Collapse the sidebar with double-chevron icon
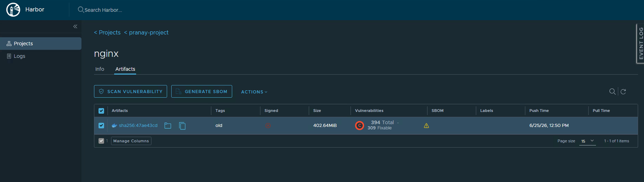Viewport: 644px width, 182px height. pyautogui.click(x=75, y=26)
